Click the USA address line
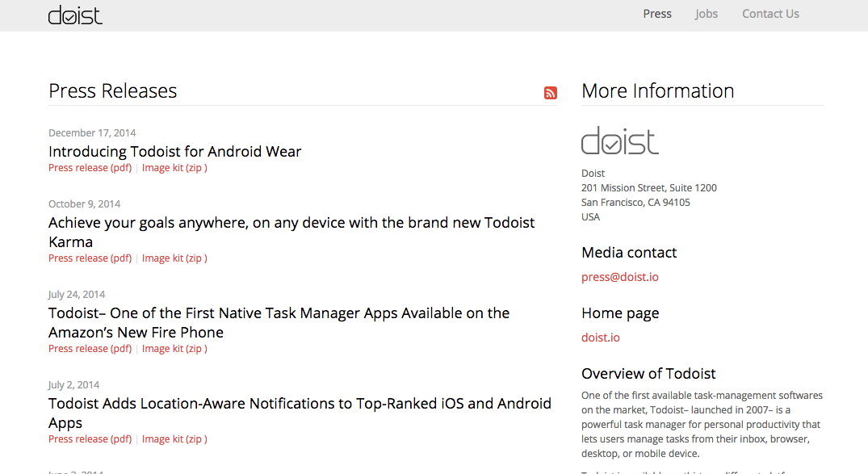This screenshot has height=474, width=868. [x=591, y=216]
